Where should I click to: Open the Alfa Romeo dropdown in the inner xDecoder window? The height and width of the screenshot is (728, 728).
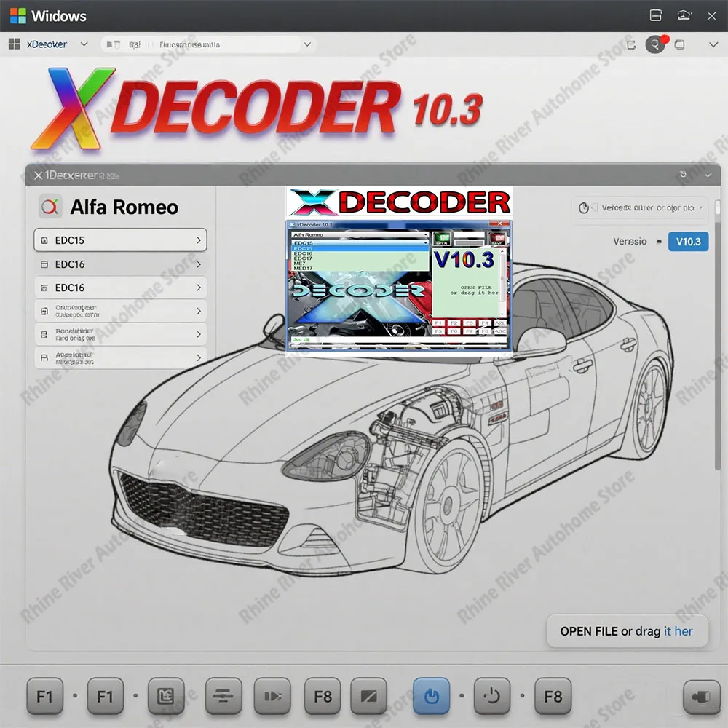click(x=360, y=235)
